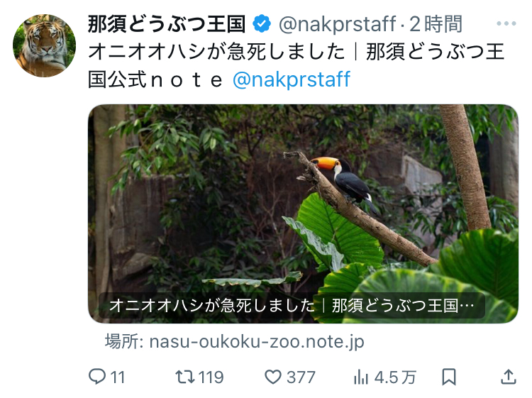The width and height of the screenshot is (532, 398).
Task: Bookmark this post
Action: point(449,377)
